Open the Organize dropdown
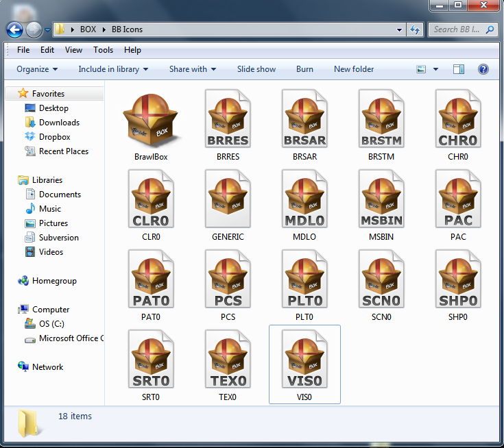 [37, 69]
